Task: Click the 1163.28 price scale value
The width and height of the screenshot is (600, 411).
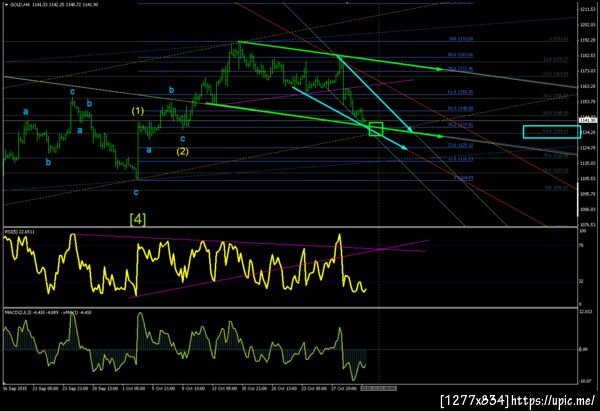Action: (x=588, y=86)
